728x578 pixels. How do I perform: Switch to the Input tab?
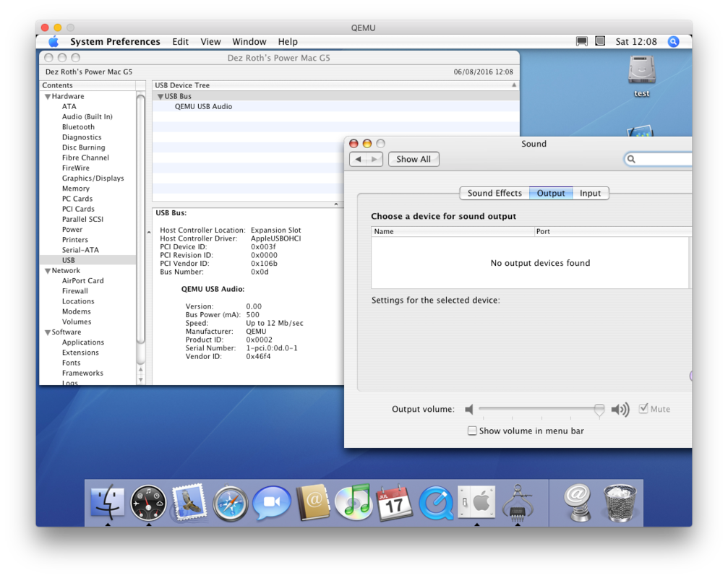(x=590, y=193)
